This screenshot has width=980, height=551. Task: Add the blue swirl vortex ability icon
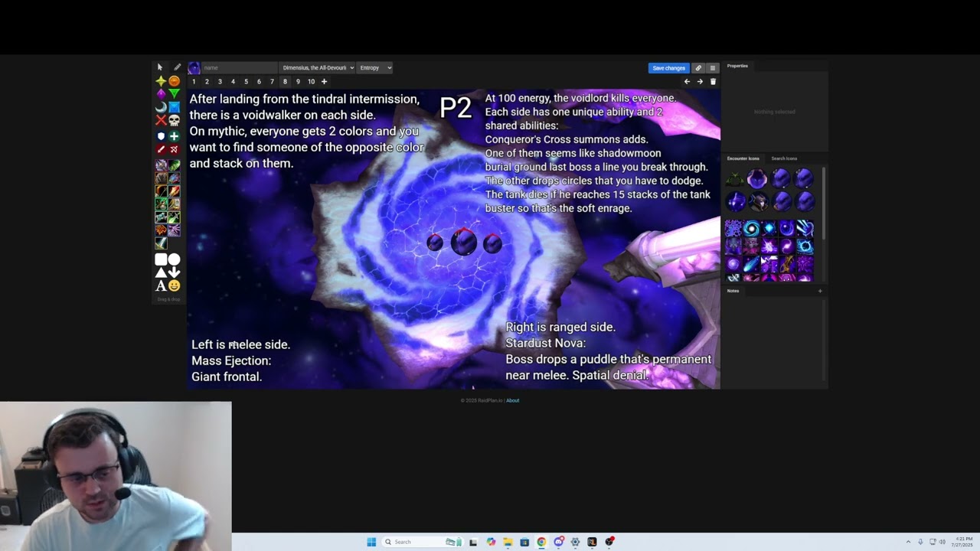coord(751,228)
